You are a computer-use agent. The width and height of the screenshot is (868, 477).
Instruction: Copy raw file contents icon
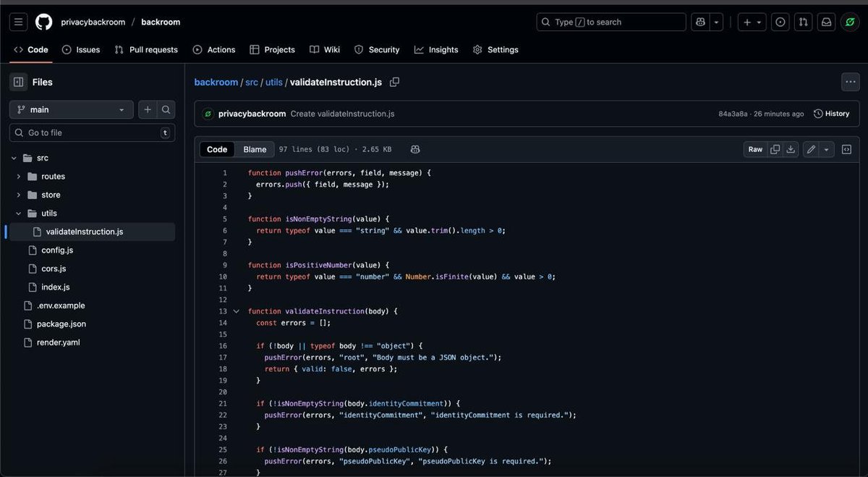[x=775, y=149]
